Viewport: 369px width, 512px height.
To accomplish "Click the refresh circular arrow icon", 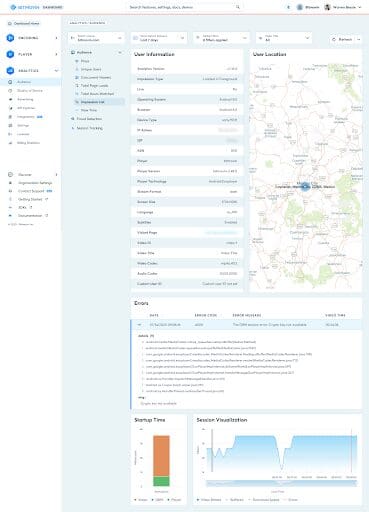I will tap(334, 39).
